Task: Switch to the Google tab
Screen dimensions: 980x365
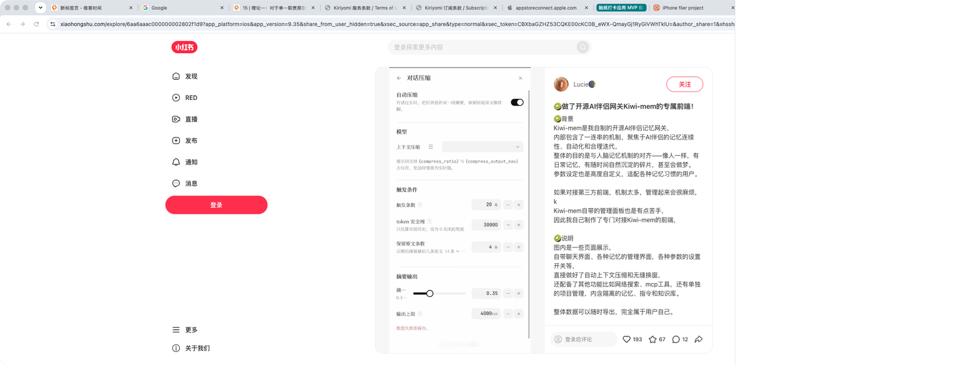Action: 182,8
